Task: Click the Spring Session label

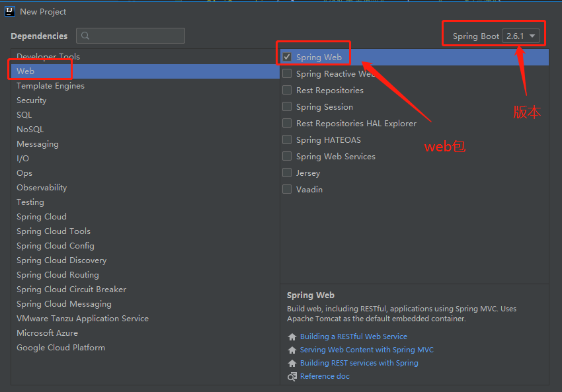Action: (x=325, y=107)
